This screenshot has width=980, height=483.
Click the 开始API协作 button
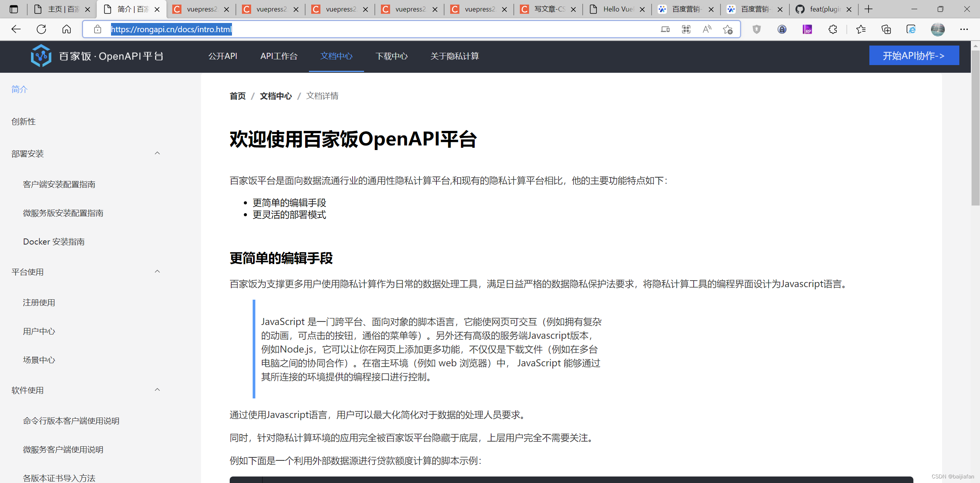click(914, 55)
